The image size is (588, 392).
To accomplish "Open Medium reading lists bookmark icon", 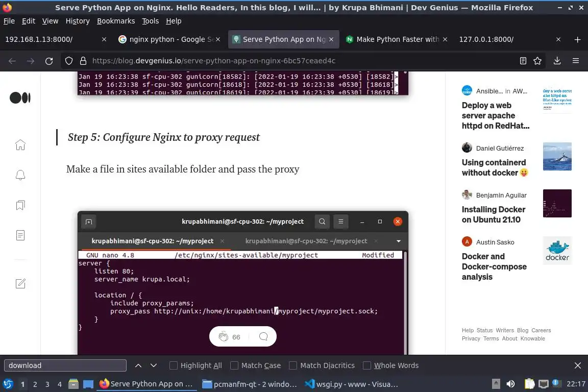I will 20,205.
